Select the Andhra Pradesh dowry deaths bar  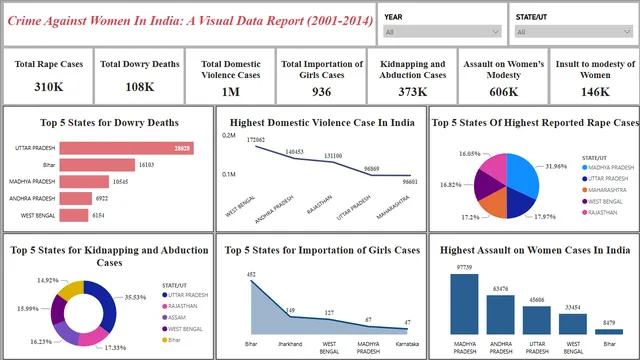pos(76,198)
